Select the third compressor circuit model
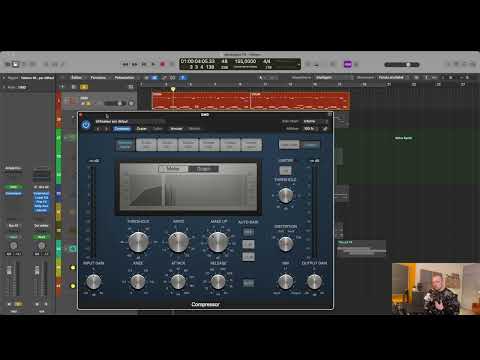The width and height of the screenshot is (480, 360). point(167,145)
